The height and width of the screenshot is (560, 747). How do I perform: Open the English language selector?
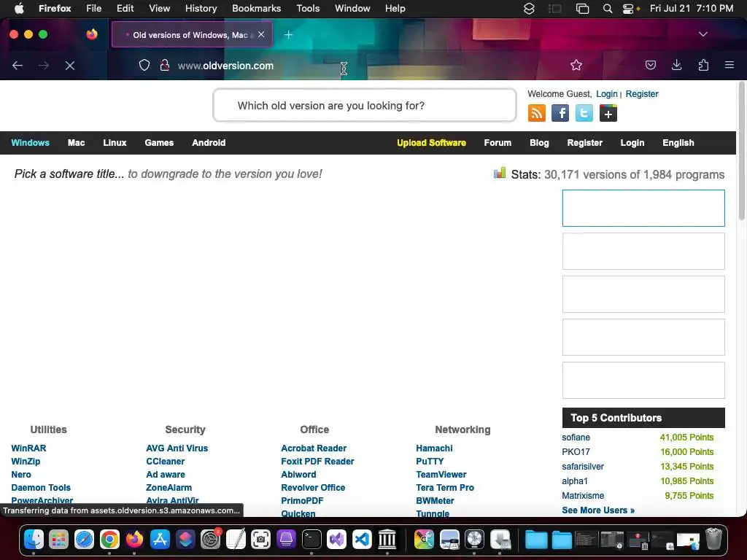[x=678, y=143]
